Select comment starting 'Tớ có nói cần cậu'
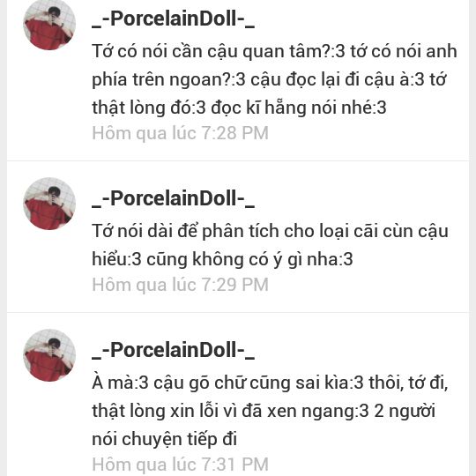The image size is (476, 476). pyautogui.click(x=274, y=79)
